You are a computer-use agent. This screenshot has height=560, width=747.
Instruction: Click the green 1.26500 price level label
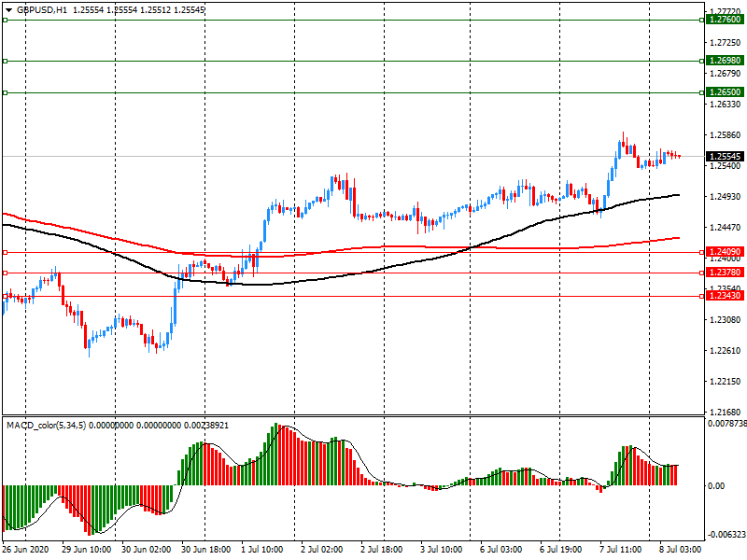click(x=724, y=92)
